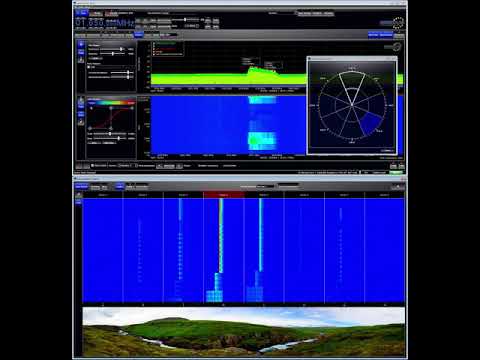This screenshot has height=360, width=480.
Task: Click the strong signal trace in the red sector column
Action: [221, 235]
